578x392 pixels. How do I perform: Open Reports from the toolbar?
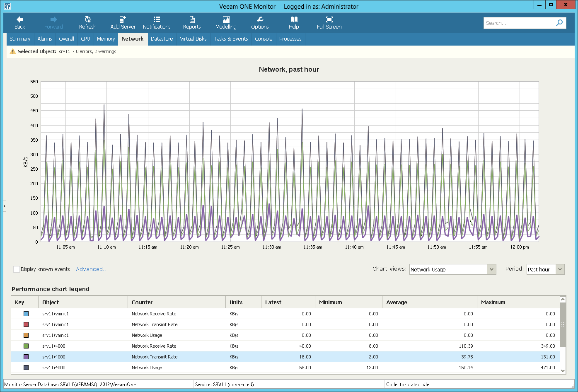tap(192, 23)
